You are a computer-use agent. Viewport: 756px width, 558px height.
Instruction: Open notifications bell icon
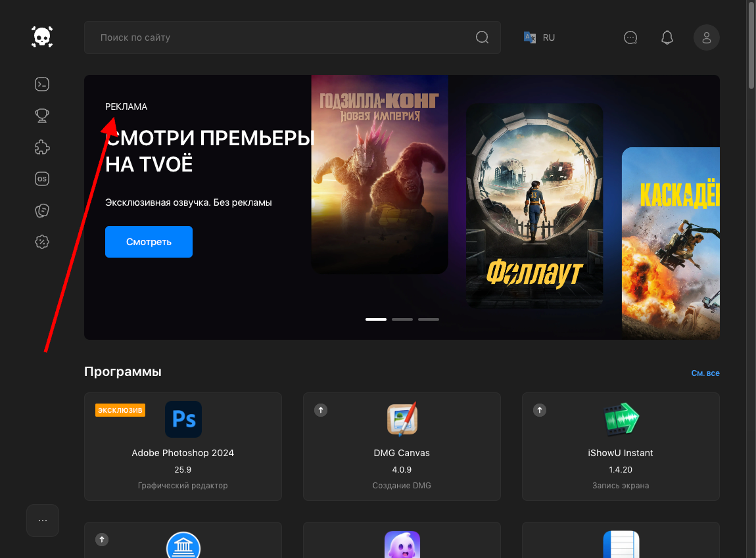667,37
